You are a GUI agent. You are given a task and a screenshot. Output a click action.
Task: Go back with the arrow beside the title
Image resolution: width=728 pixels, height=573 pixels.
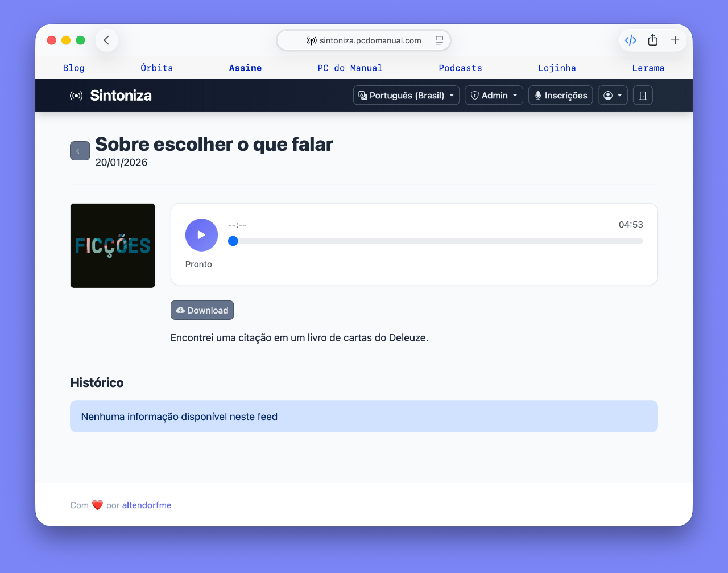(x=80, y=151)
